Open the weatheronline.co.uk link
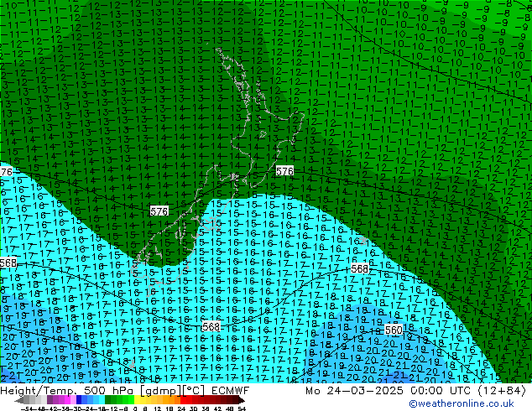The height and width of the screenshot is (411, 532). click(462, 403)
